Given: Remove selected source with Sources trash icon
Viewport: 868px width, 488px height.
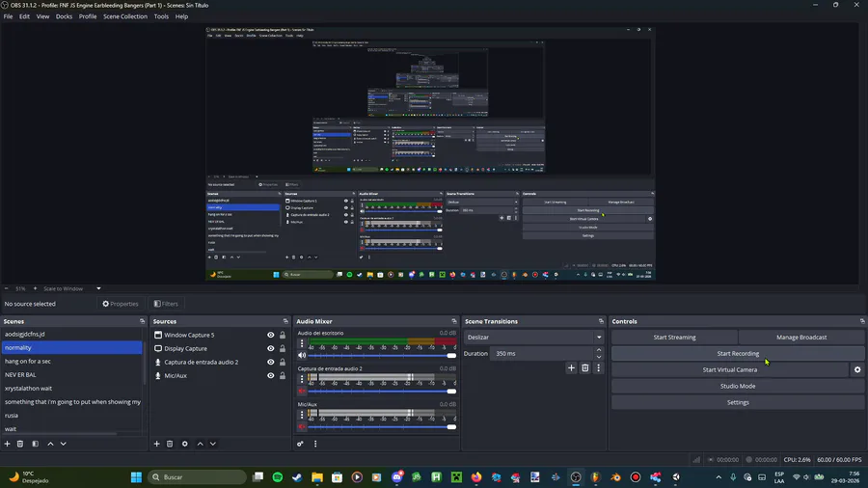Looking at the screenshot, I should 170,444.
